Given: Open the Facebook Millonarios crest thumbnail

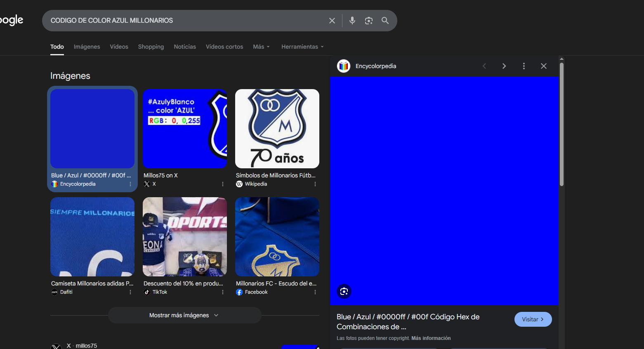Looking at the screenshot, I should click(277, 237).
